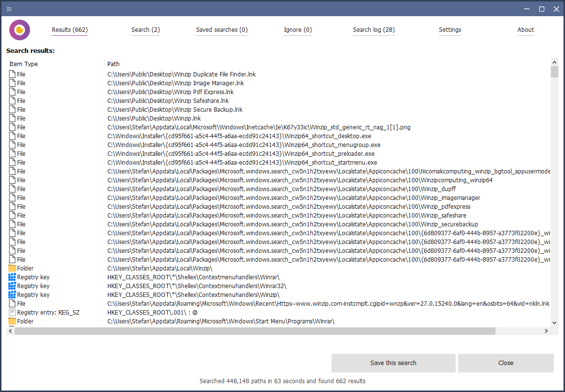
Task: Click file icon for Winzip64_shortcut_startmenu.exe row
Action: [12, 162]
